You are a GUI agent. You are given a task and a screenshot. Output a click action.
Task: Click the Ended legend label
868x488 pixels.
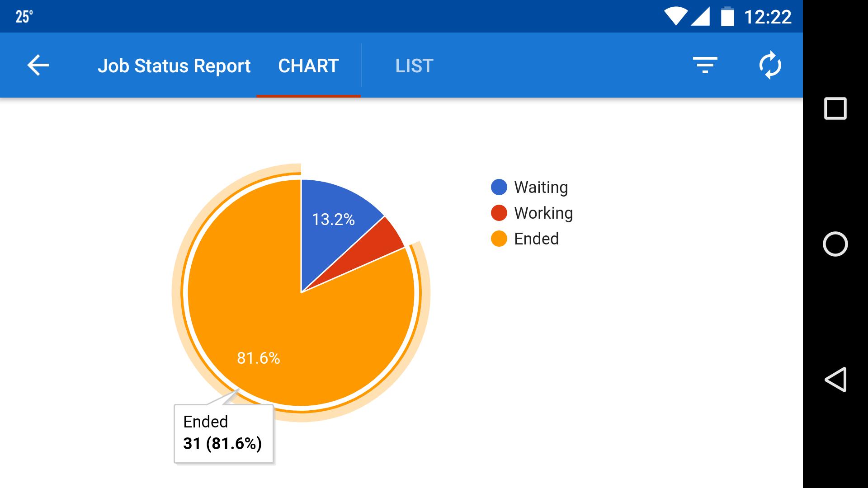[x=536, y=239]
